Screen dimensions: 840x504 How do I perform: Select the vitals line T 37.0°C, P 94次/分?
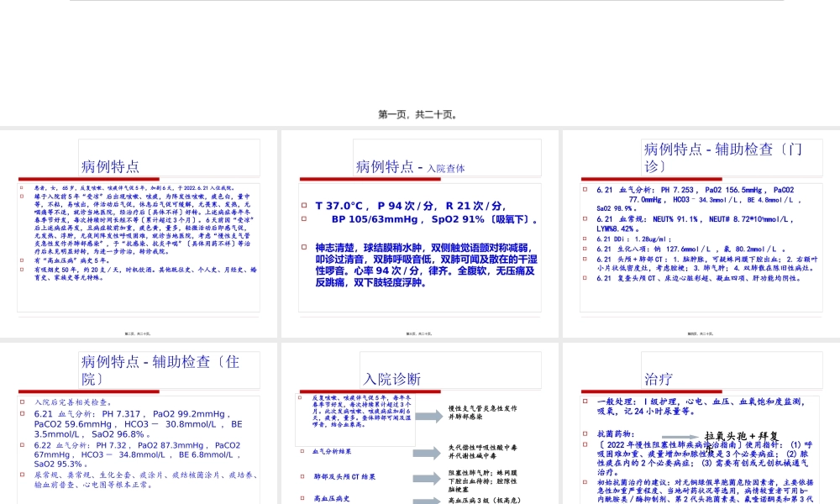[x=411, y=206]
